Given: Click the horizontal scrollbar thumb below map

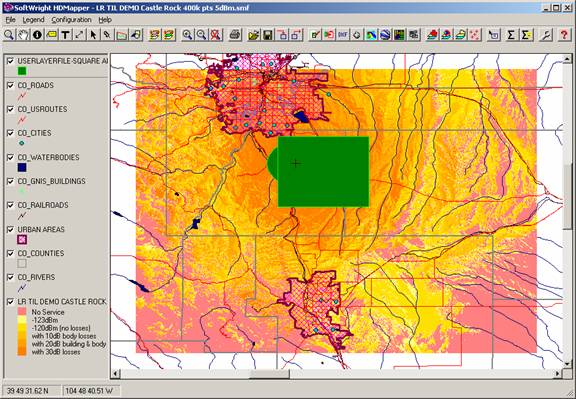Looking at the screenshot, I should pyautogui.click(x=269, y=374).
